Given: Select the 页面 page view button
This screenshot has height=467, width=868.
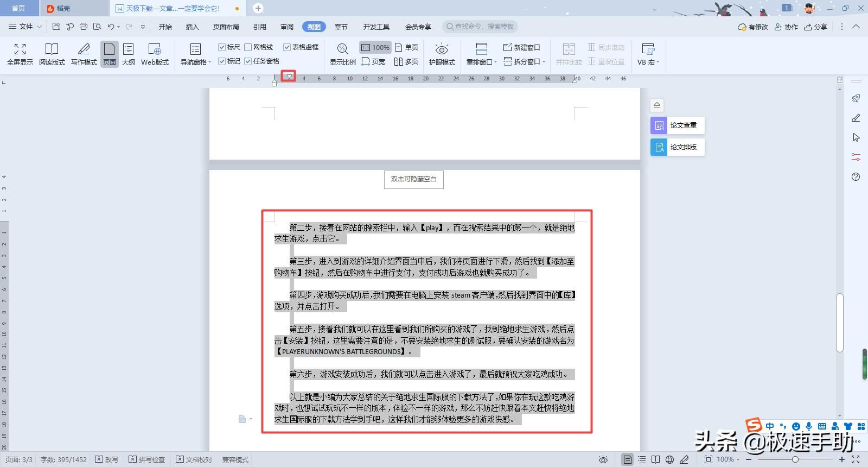Looking at the screenshot, I should 110,54.
